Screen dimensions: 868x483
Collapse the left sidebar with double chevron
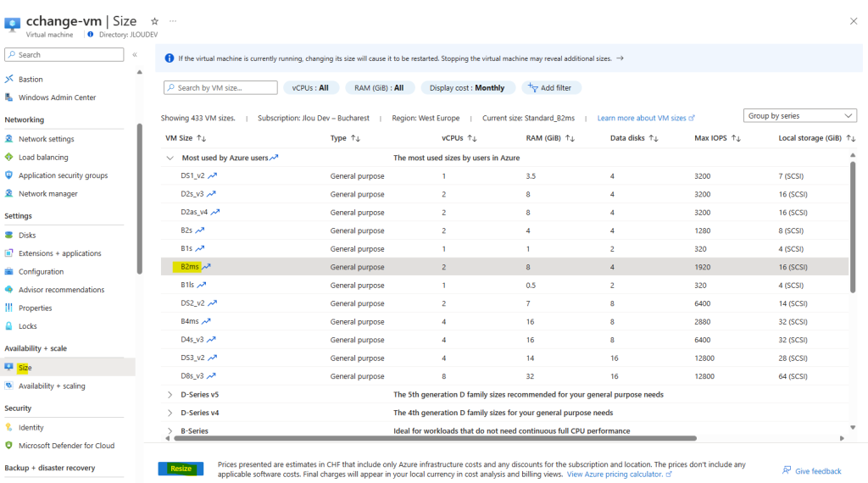point(135,55)
